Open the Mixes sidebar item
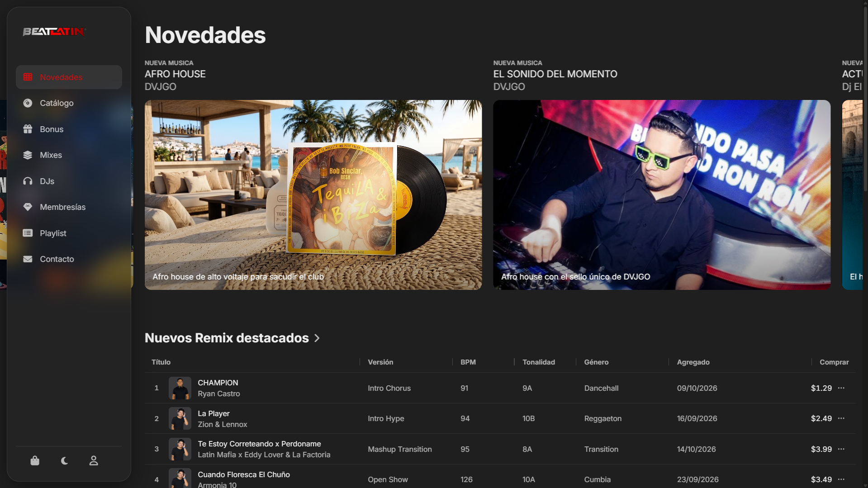This screenshot has width=868, height=488. [69, 155]
